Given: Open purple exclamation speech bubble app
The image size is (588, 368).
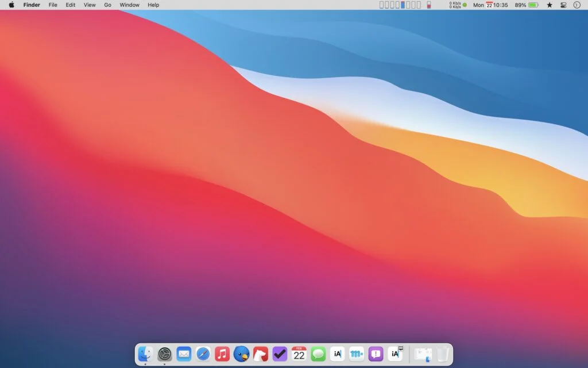Looking at the screenshot, I should point(376,354).
